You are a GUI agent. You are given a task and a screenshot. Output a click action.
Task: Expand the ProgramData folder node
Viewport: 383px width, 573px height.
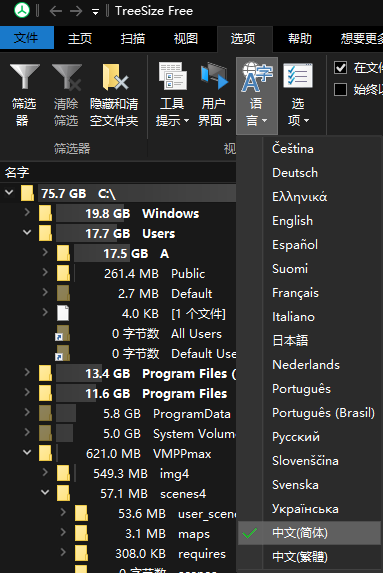point(27,412)
